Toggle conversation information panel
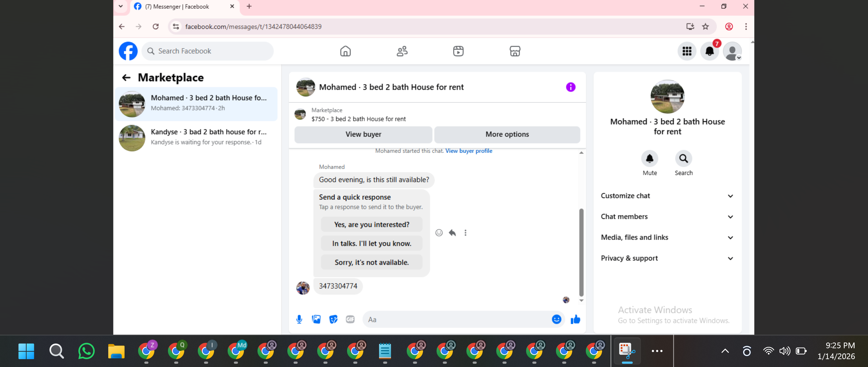 [x=570, y=87]
